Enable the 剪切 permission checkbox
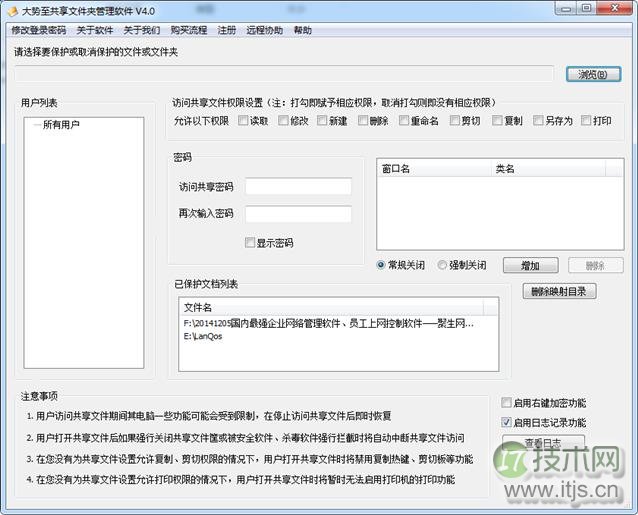Viewport: 638px width, 515px height. (454, 120)
